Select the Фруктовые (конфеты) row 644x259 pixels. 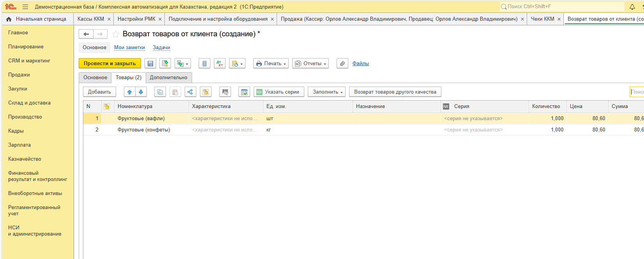tap(144, 130)
